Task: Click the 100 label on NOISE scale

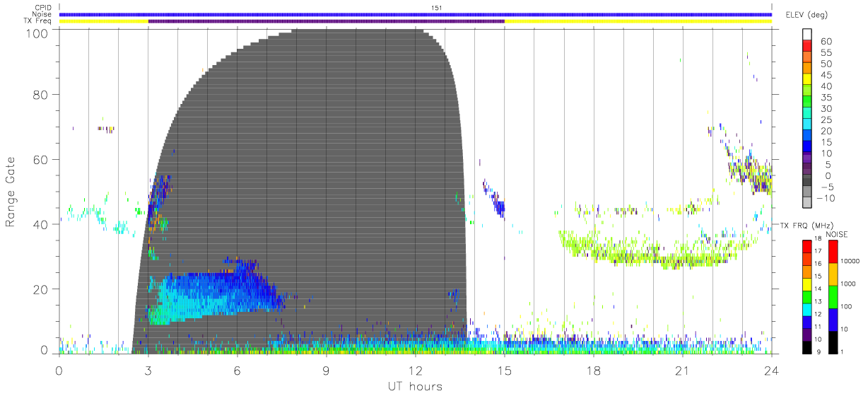Action: pos(847,307)
